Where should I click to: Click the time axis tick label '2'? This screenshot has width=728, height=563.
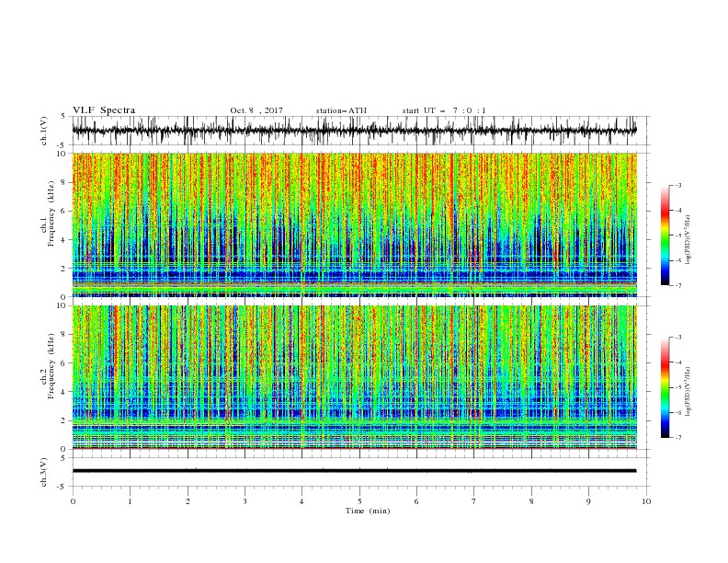(x=188, y=501)
